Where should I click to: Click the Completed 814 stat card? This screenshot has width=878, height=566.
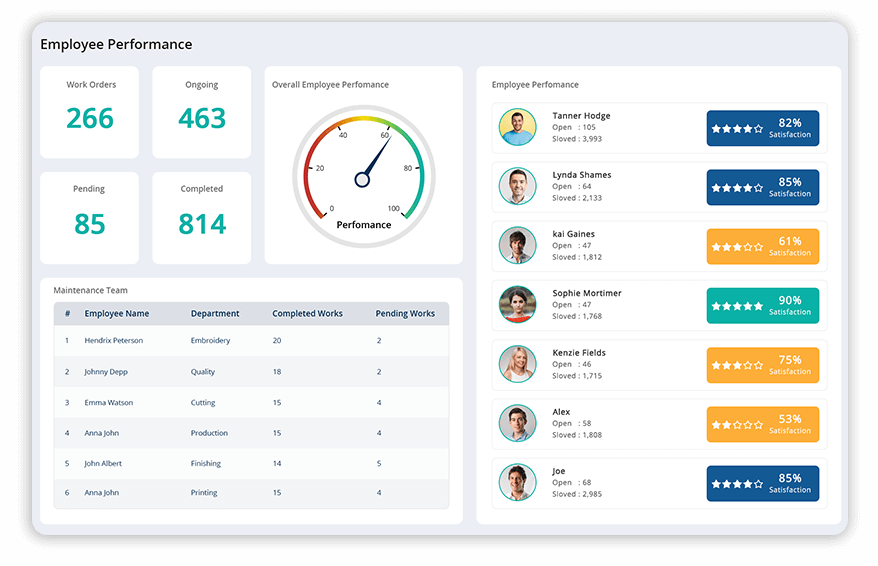202,217
